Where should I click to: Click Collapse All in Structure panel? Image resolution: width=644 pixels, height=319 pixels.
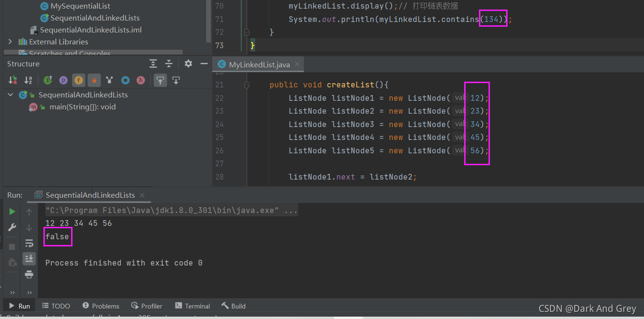(x=168, y=64)
